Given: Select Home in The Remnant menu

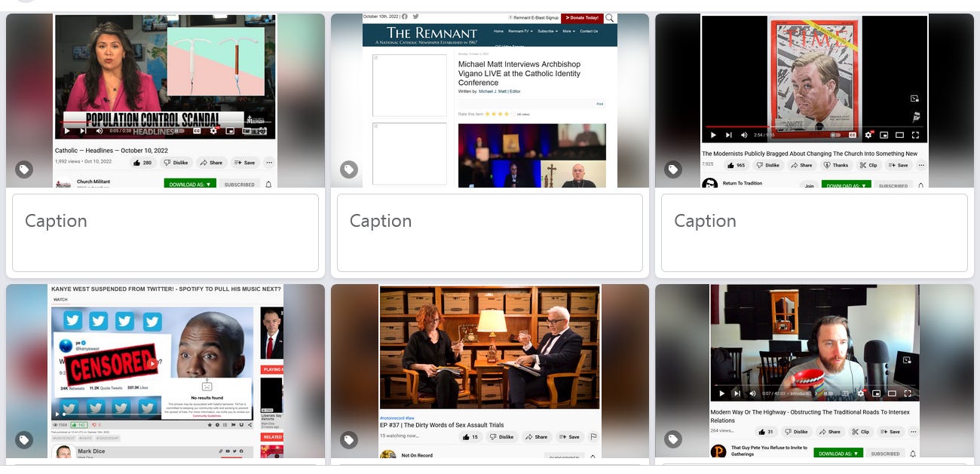Looking at the screenshot, I should coord(498,31).
